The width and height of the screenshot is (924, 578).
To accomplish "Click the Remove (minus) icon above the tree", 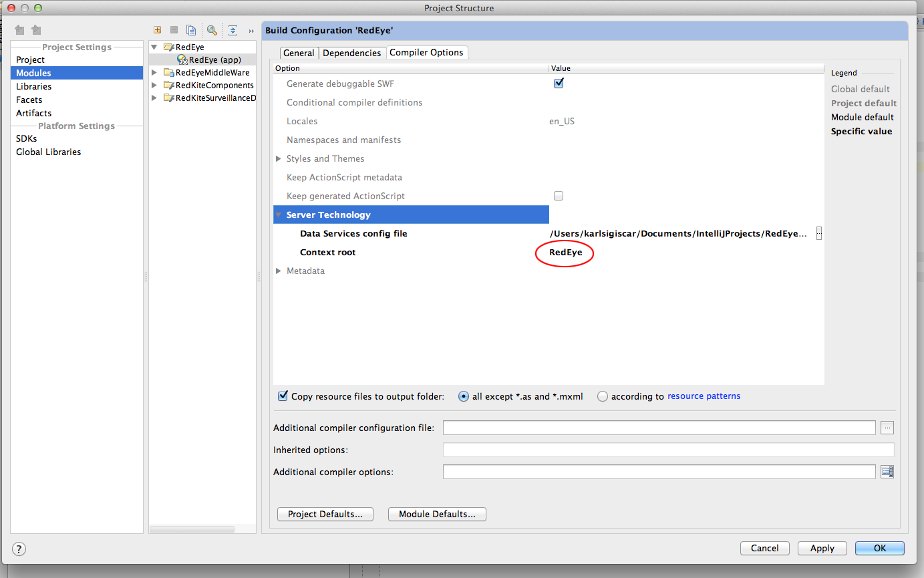I will (x=174, y=30).
